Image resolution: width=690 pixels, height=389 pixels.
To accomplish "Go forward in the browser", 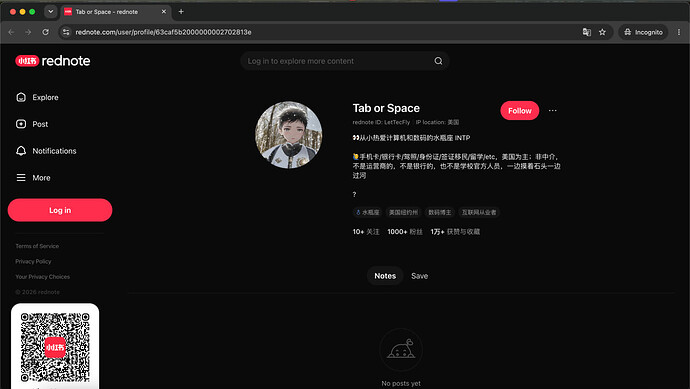I will point(28,32).
